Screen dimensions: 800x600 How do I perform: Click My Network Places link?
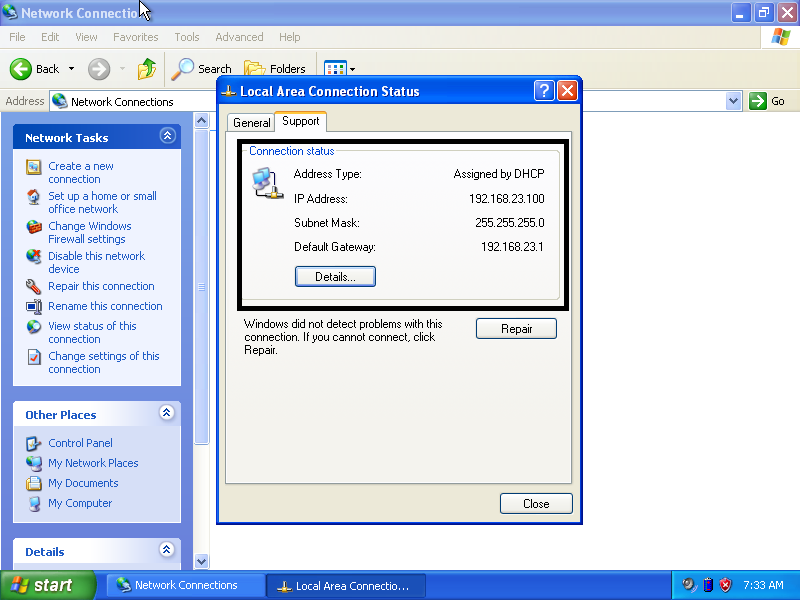tap(91, 463)
